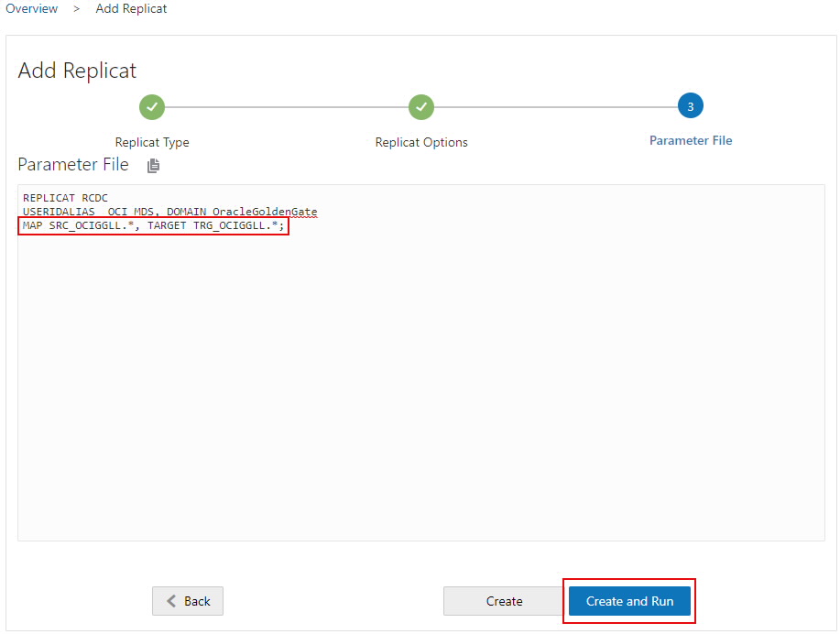This screenshot has width=840, height=634.
Task: Switch to the Replicat Type step
Action: coord(152,140)
